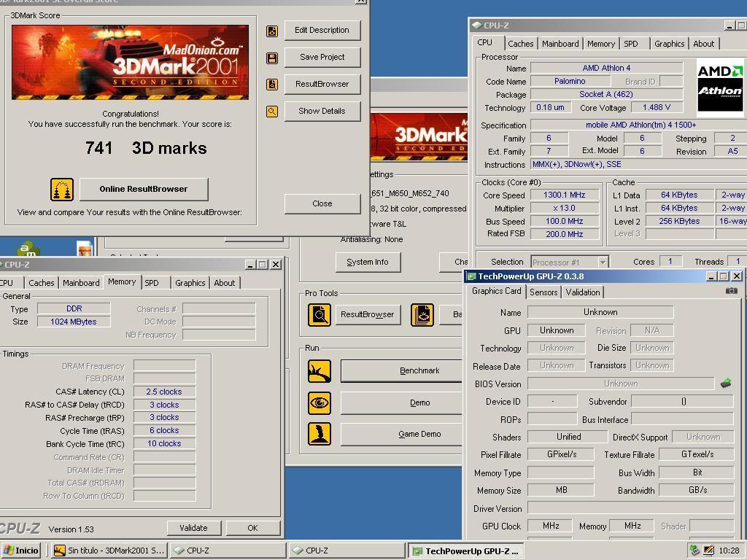Click the Edit Description button
The image size is (747, 560).
click(322, 31)
